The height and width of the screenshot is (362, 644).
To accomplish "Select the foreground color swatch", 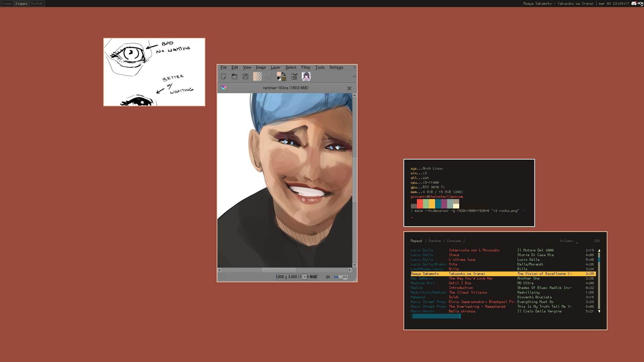I will click(279, 74).
